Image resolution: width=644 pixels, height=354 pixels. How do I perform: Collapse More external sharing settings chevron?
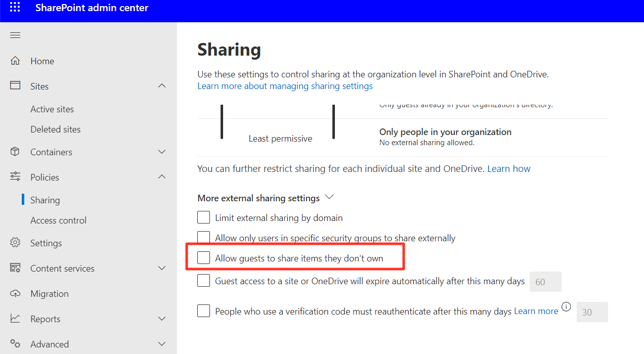pos(330,197)
